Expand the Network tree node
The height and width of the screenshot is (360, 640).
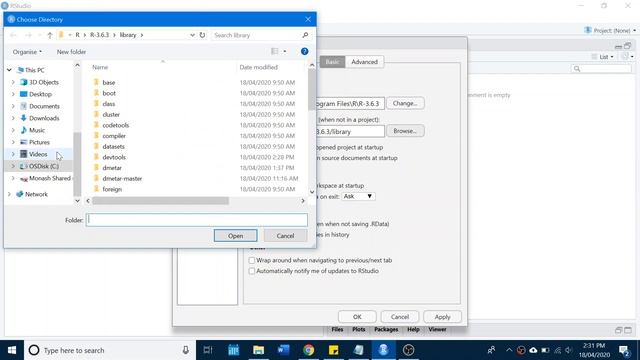point(9,194)
